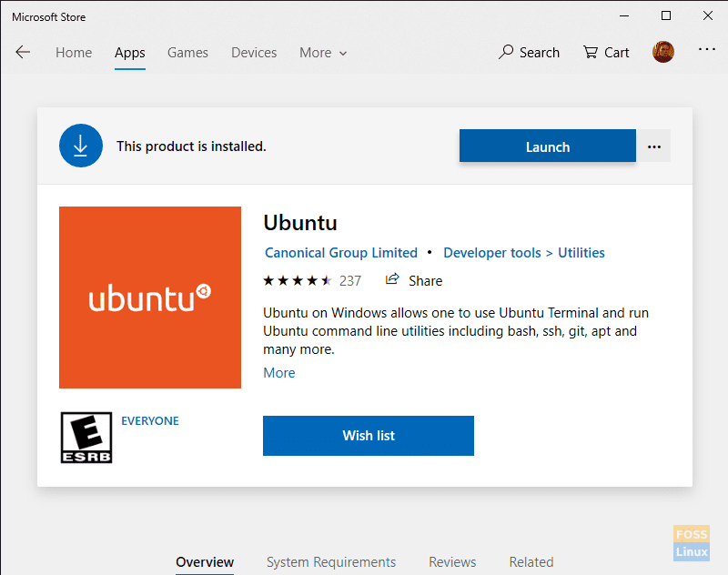728x575 pixels.
Task: Click the star rating for Ubuntu
Action: [x=298, y=280]
